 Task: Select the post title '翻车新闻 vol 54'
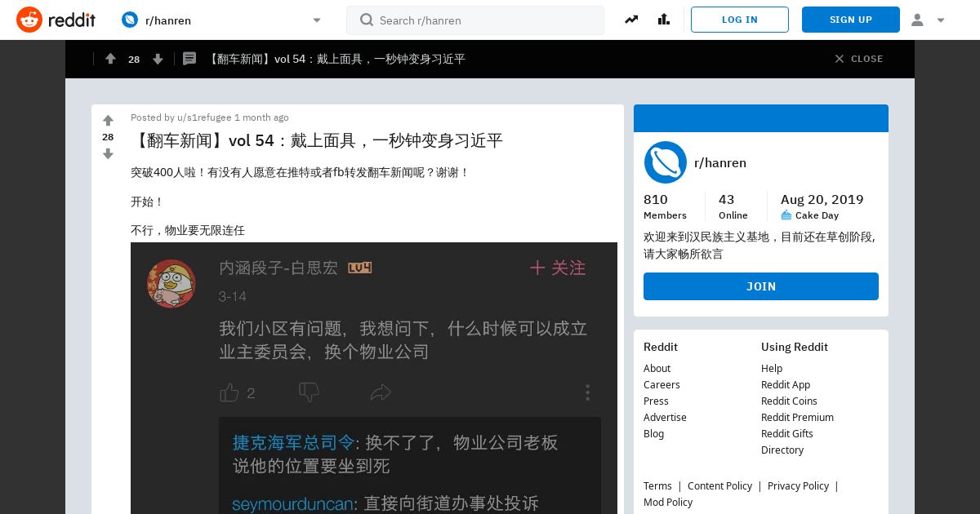pos(317,140)
